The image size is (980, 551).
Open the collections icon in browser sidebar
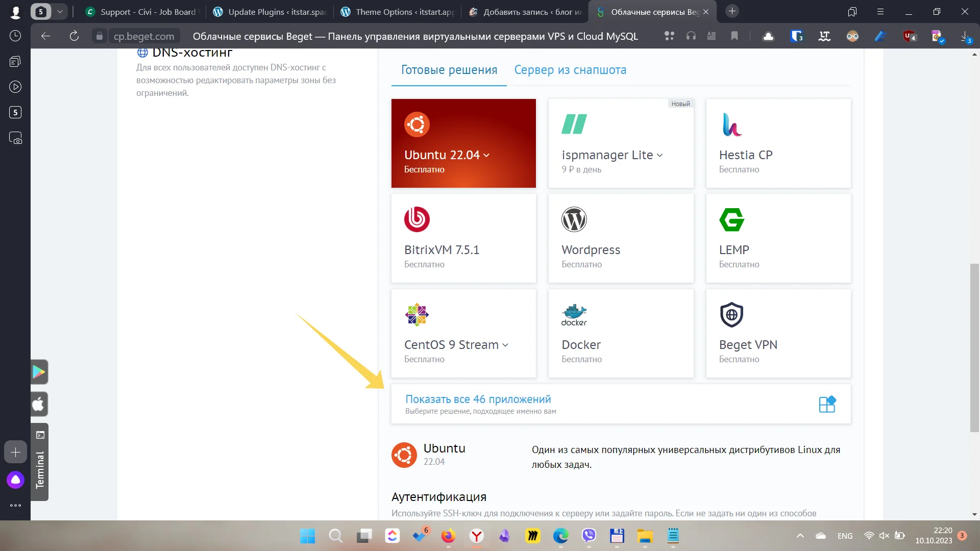[15, 61]
